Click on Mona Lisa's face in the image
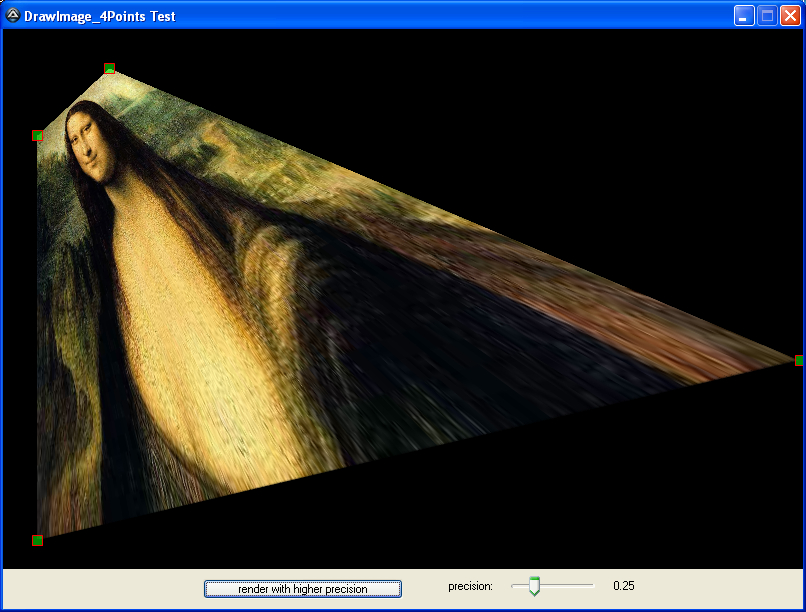The height and width of the screenshot is (612, 806). 90,145
